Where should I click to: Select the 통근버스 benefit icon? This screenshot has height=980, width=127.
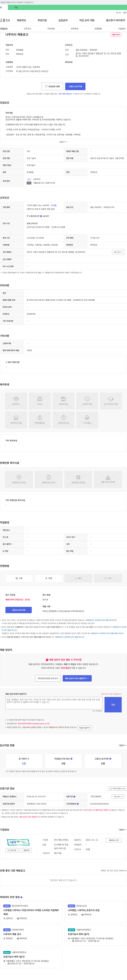click(x=16, y=401)
